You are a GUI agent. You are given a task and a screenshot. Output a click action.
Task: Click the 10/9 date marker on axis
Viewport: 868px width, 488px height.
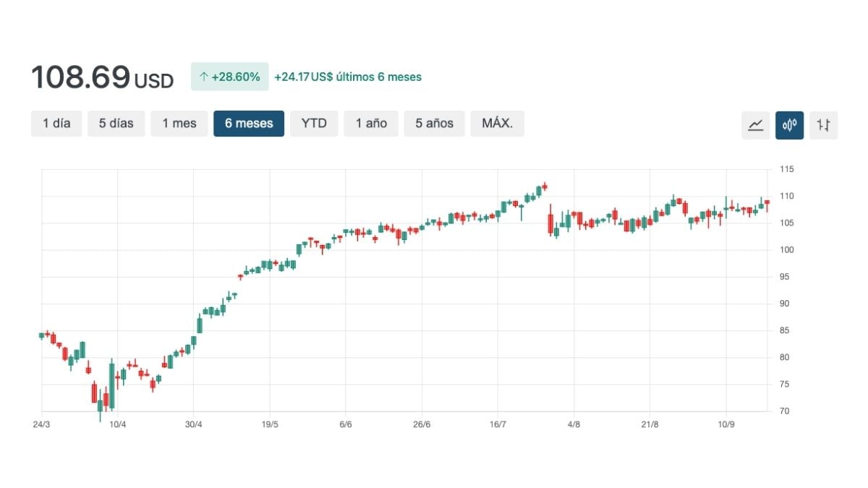(726, 424)
